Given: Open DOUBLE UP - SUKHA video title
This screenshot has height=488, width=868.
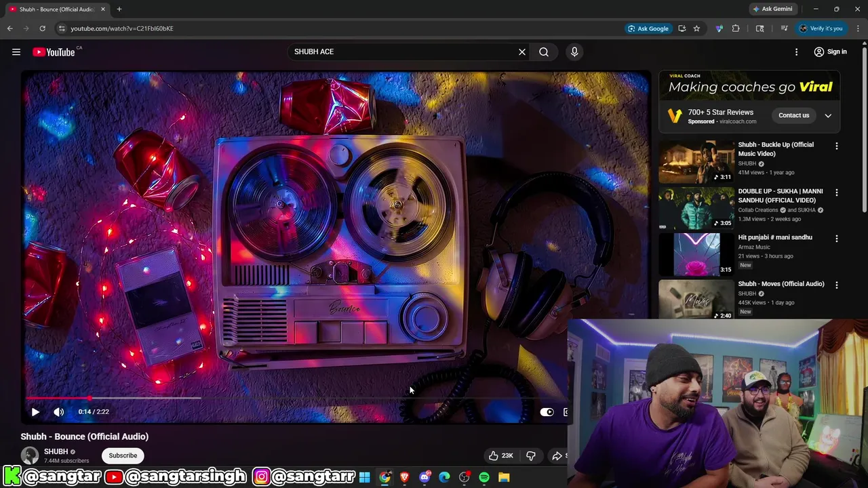Looking at the screenshot, I should tap(781, 196).
